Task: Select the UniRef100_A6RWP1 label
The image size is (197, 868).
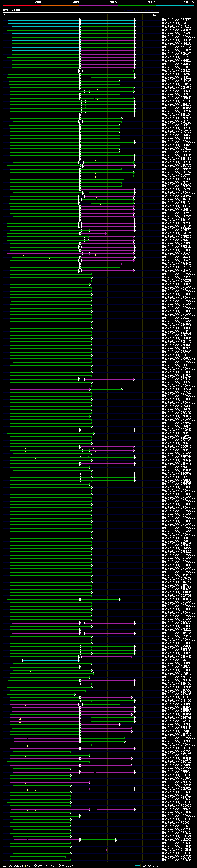Action: point(177,284)
